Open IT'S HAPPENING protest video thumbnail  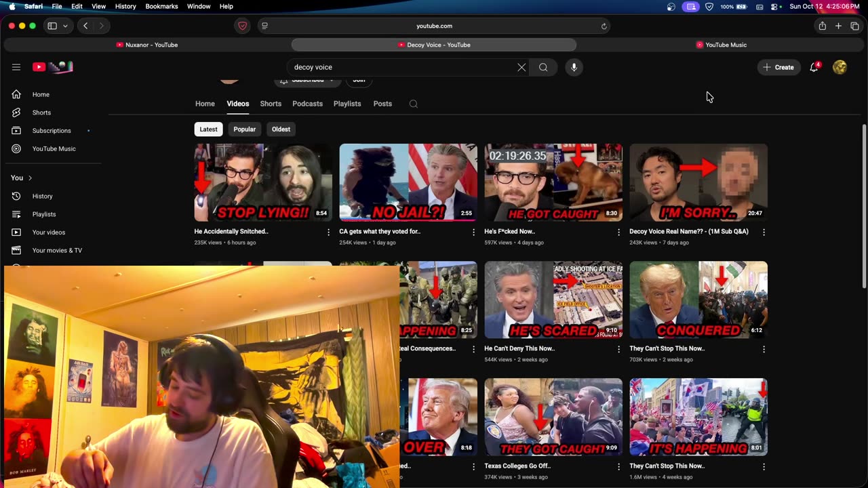tap(698, 417)
